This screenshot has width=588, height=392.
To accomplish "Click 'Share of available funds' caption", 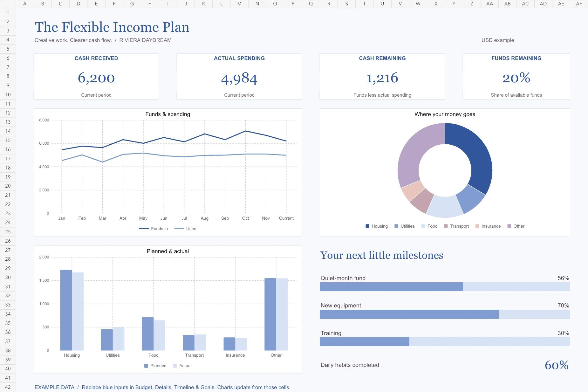I will click(516, 95).
